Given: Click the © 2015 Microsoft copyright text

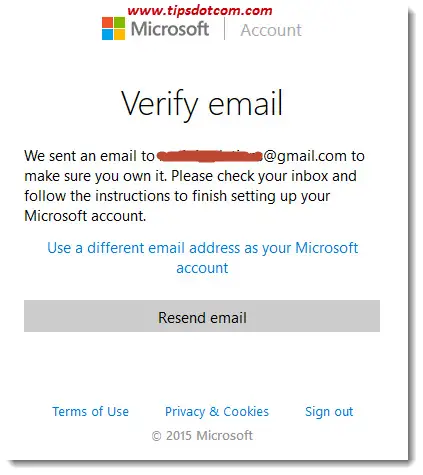Looking at the screenshot, I should pyautogui.click(x=202, y=436).
